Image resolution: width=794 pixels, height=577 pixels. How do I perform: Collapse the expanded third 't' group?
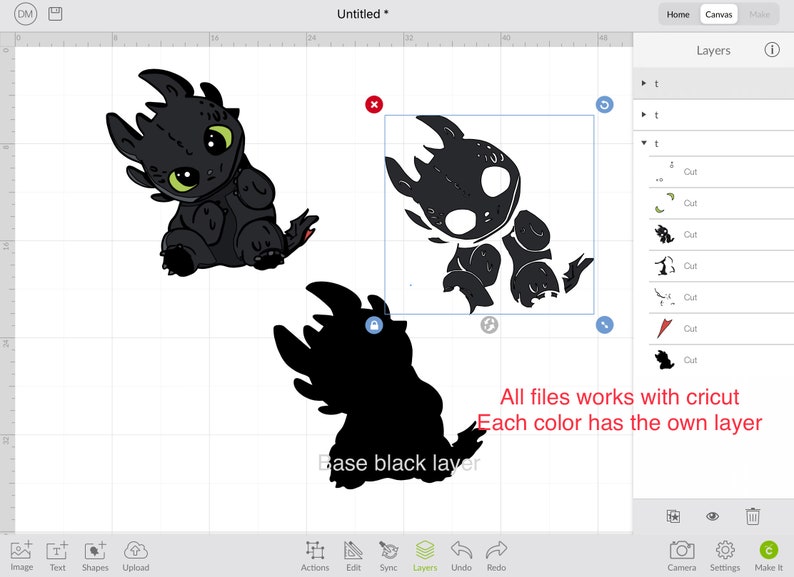point(644,143)
